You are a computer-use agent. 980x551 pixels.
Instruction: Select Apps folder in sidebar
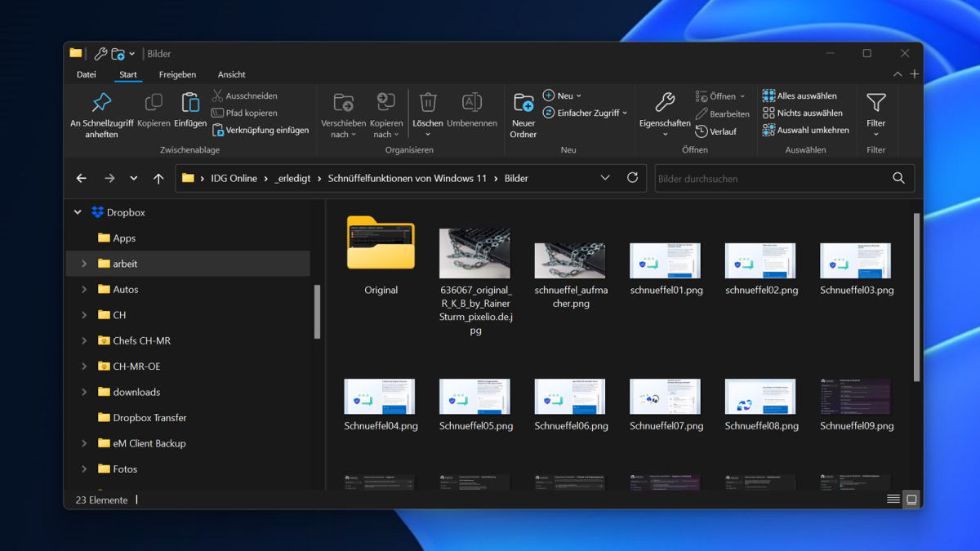tap(124, 238)
